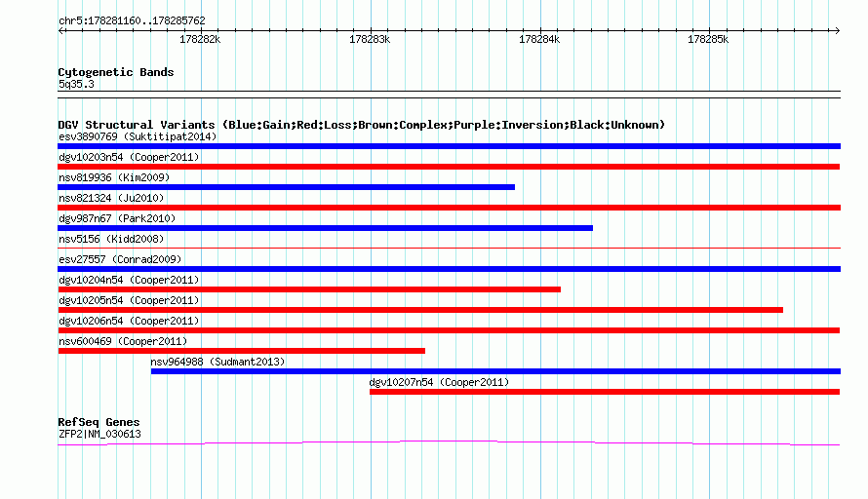Image resolution: width=868 pixels, height=499 pixels.
Task: Click the 178282k ruler tick label
Action: [200, 39]
